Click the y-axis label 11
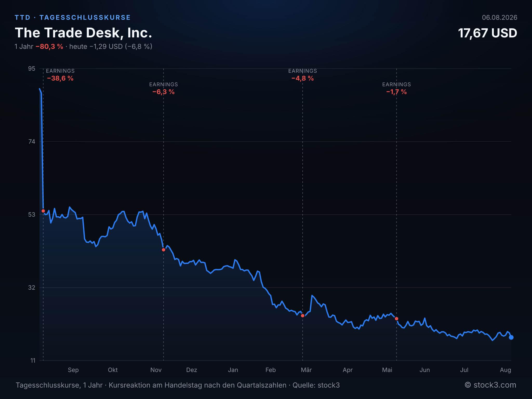 pyautogui.click(x=33, y=361)
